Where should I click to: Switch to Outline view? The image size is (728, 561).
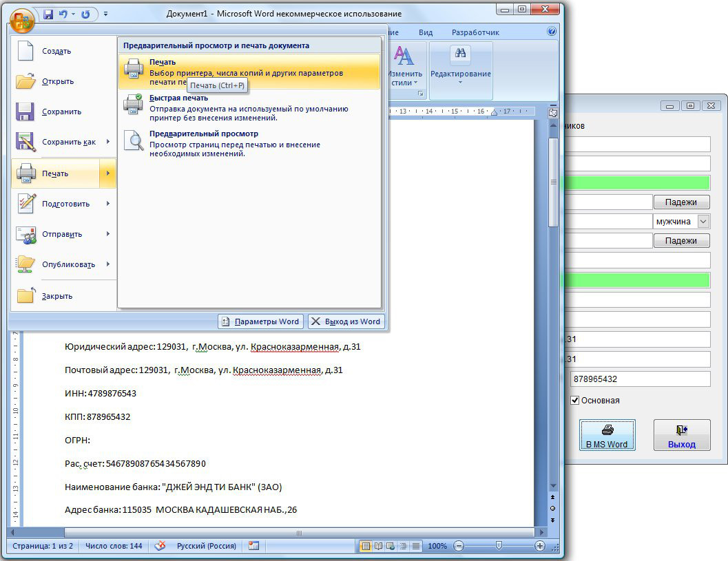coord(404,546)
